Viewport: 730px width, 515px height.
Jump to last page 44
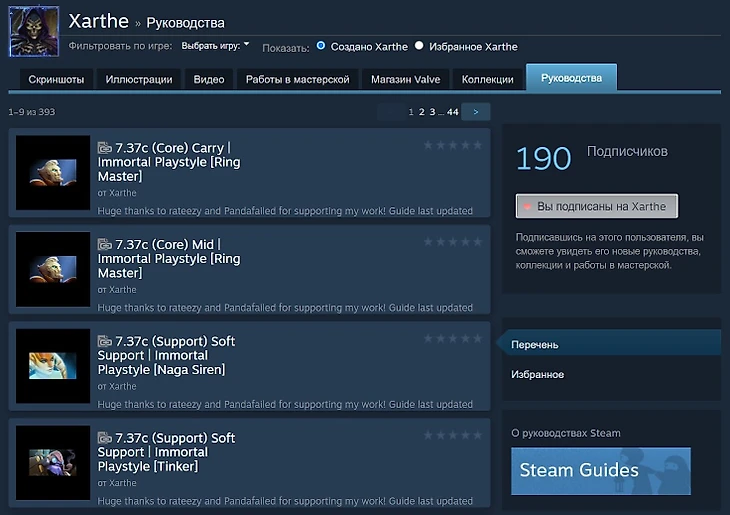point(453,112)
